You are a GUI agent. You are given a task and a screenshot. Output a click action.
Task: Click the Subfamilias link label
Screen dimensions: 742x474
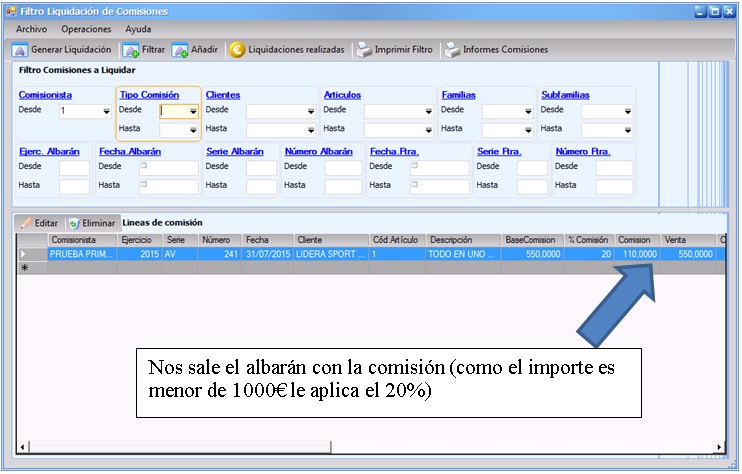[x=566, y=95]
